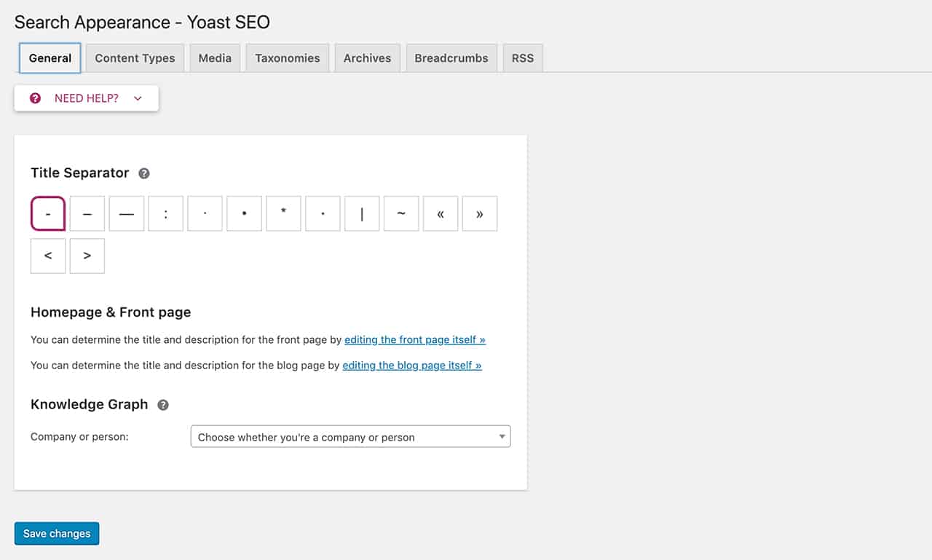Follow the editing the front page itself link

(415, 340)
